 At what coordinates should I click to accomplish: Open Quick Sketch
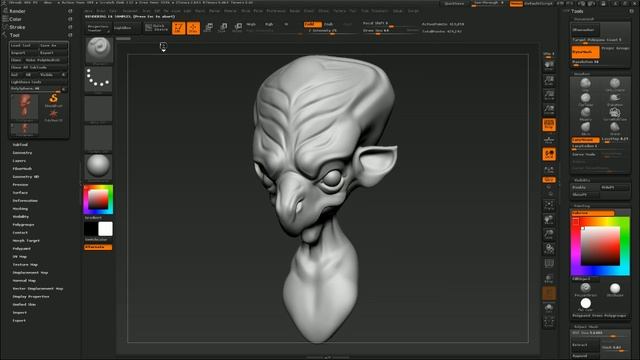tap(157, 27)
